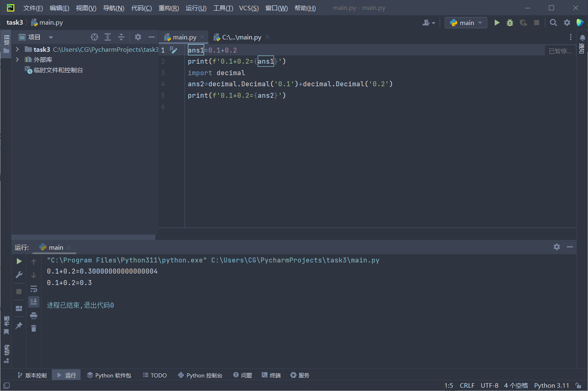Open the 4 个空格 indent settings

[x=516, y=386]
